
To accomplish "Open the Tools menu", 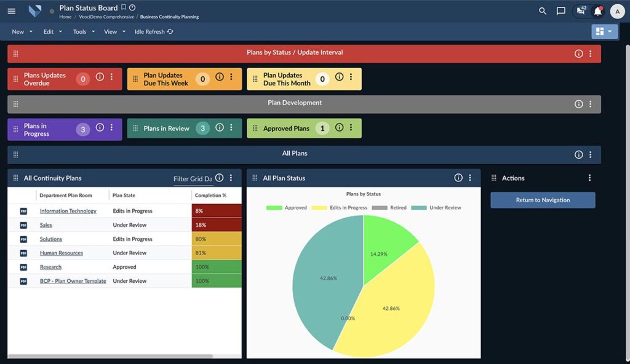I will 82,31.
